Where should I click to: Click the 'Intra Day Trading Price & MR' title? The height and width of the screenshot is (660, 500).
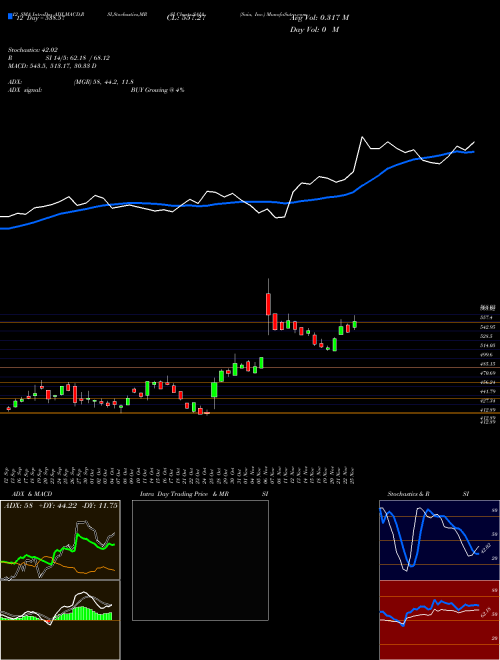pyautogui.click(x=184, y=494)
